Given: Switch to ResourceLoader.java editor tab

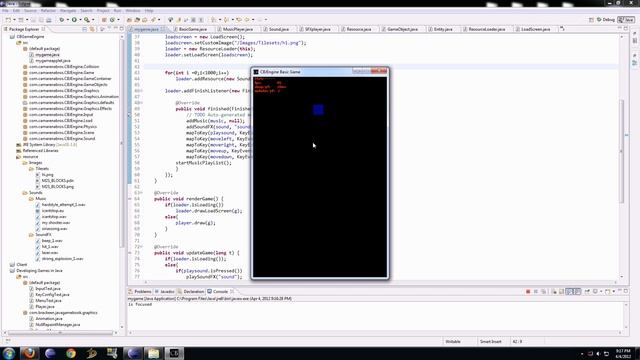Looking at the screenshot, I should point(487,29).
